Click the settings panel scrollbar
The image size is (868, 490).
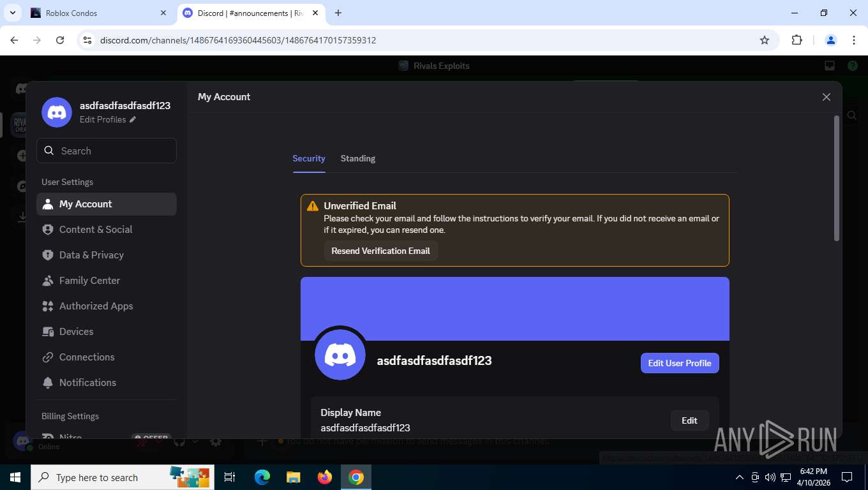(837, 178)
